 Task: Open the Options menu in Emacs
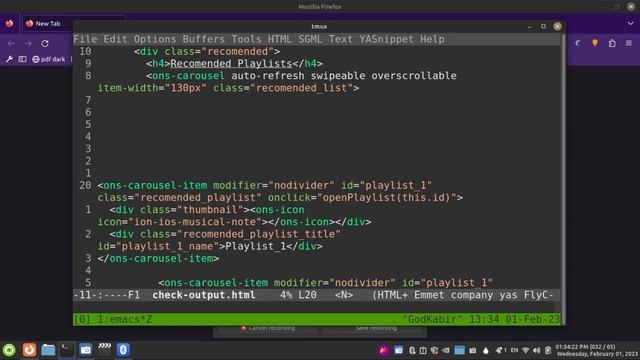point(155,39)
